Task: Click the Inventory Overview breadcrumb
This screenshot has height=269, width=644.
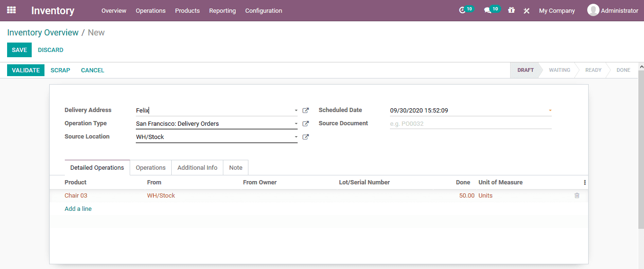Action: click(x=43, y=33)
